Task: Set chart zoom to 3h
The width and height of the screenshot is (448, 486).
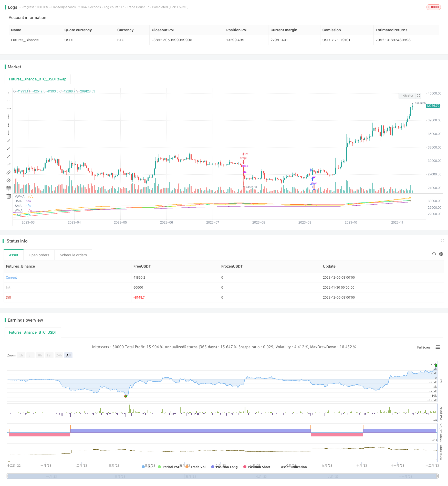Action: pos(30,355)
